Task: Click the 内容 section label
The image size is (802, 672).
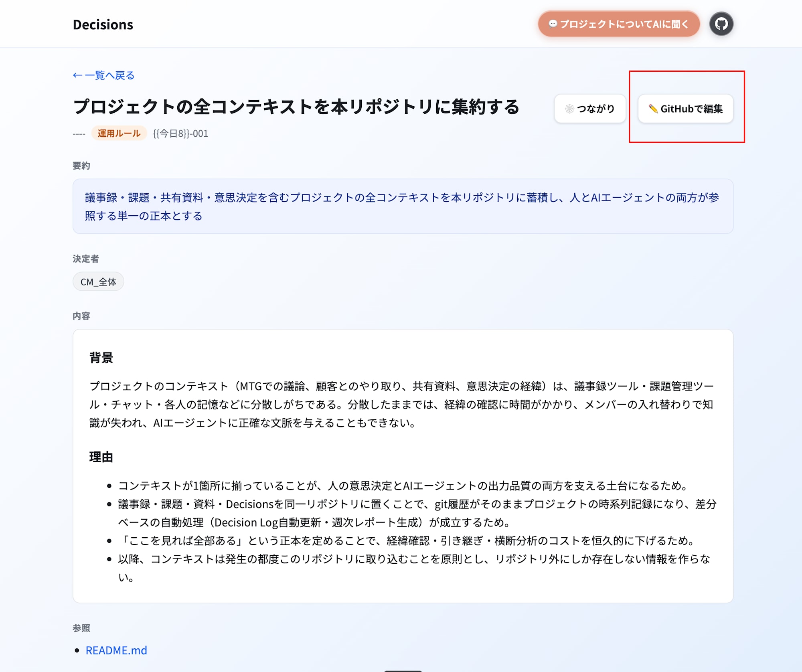Action: (x=81, y=316)
